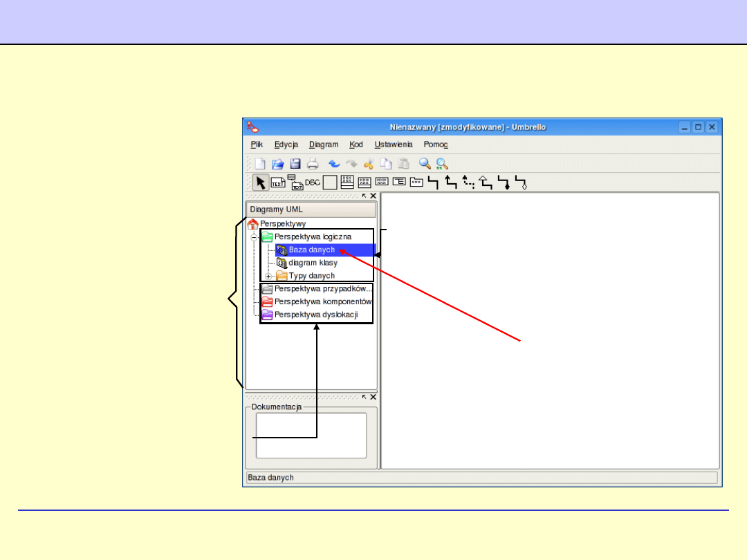Click the Print icon
747x560 pixels.
click(313, 164)
